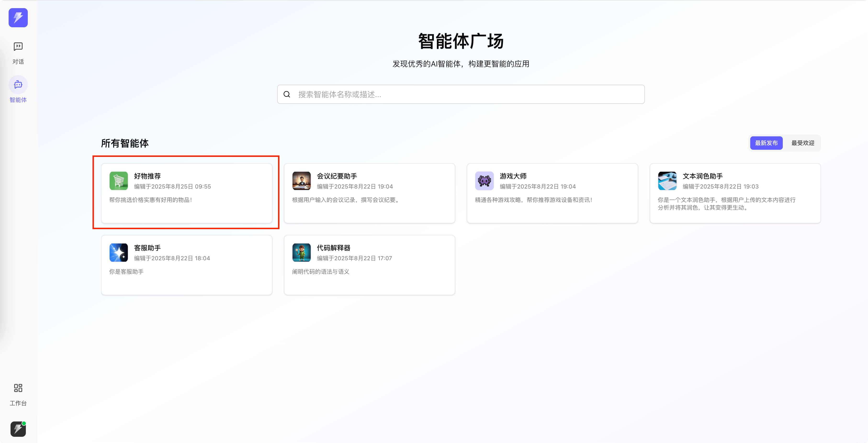This screenshot has height=443, width=868.
Task: Click the 文本润色助手 card icon
Action: (x=667, y=181)
